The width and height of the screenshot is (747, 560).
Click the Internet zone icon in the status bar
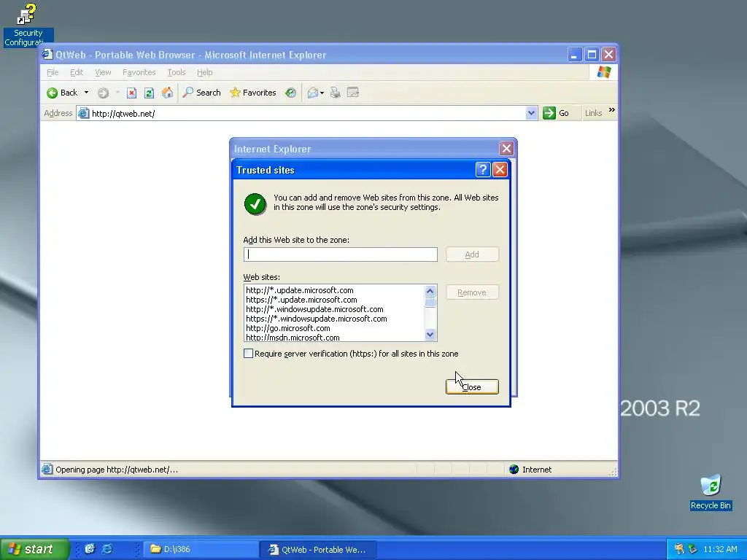point(514,470)
